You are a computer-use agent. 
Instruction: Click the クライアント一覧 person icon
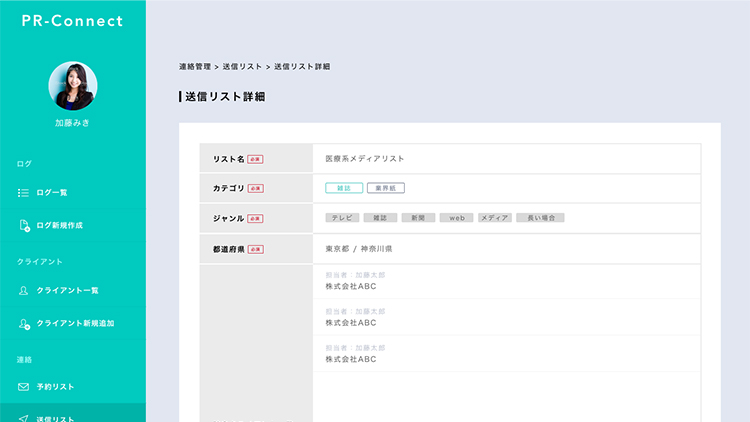tap(23, 291)
